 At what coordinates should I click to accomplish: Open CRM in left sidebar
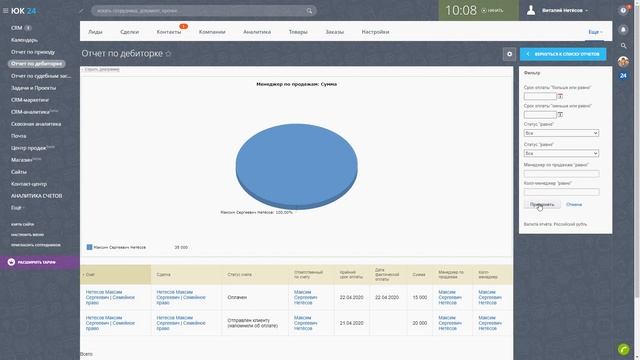pyautogui.click(x=17, y=28)
